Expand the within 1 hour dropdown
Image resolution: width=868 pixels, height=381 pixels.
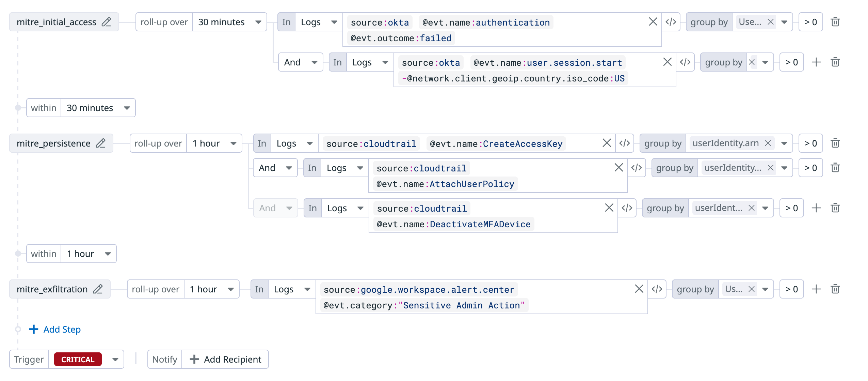click(89, 254)
